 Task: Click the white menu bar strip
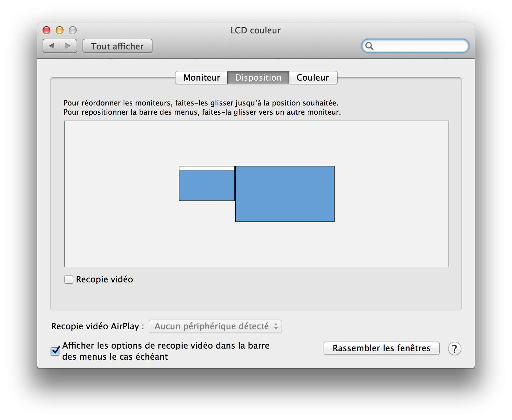click(207, 168)
